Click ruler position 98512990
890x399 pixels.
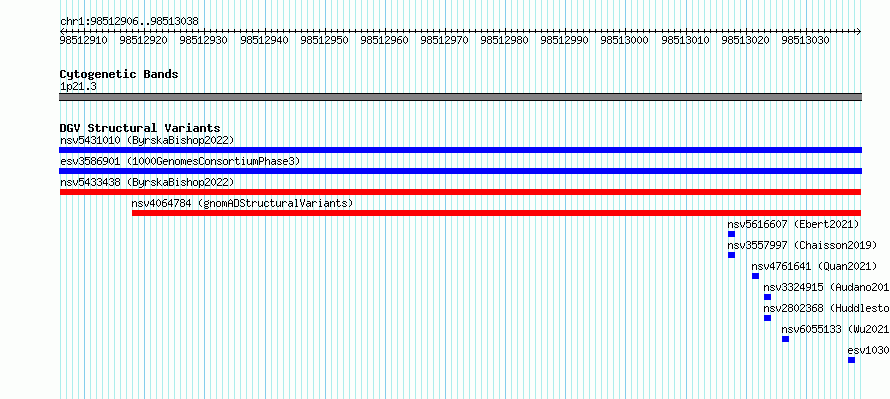point(565,41)
